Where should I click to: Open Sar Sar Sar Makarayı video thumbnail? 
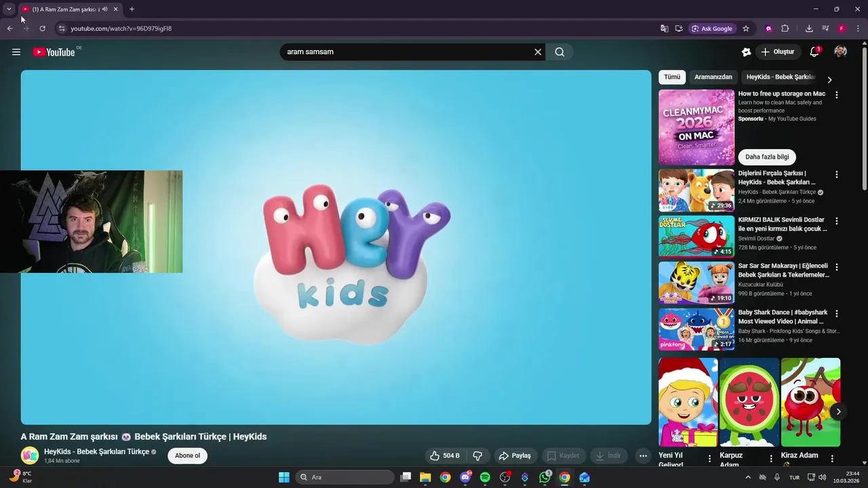pos(696,283)
